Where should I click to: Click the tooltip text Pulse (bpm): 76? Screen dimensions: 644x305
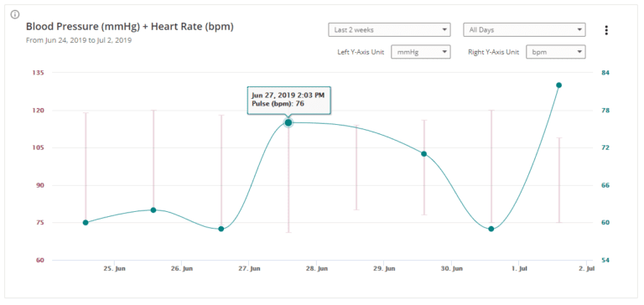[278, 103]
